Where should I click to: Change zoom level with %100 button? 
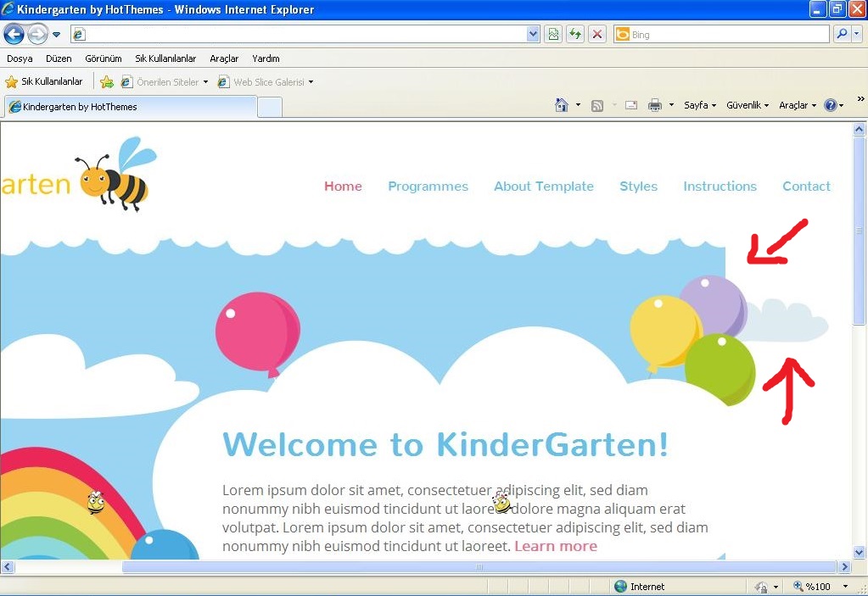(x=812, y=587)
